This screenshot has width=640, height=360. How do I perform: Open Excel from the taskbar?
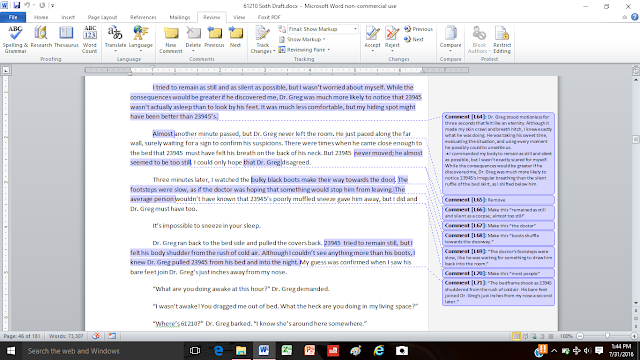coord(287,351)
